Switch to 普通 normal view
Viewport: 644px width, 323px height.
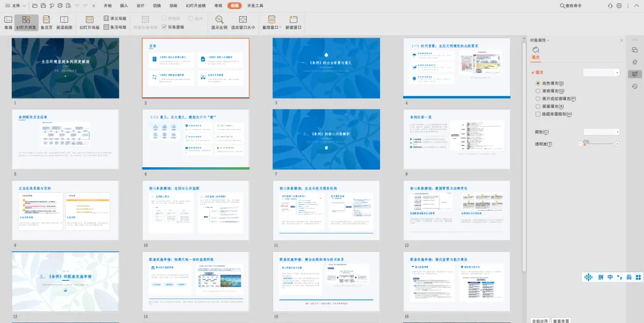(8, 23)
